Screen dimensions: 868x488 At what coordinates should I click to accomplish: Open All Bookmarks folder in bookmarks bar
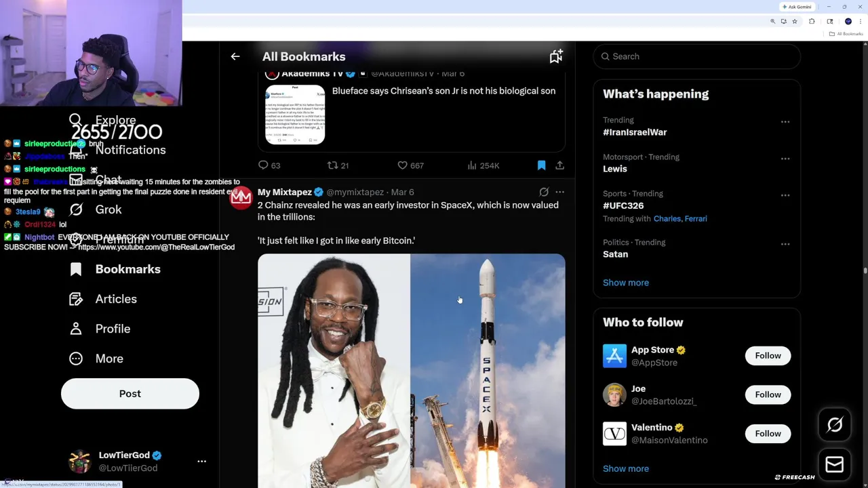coord(846,34)
